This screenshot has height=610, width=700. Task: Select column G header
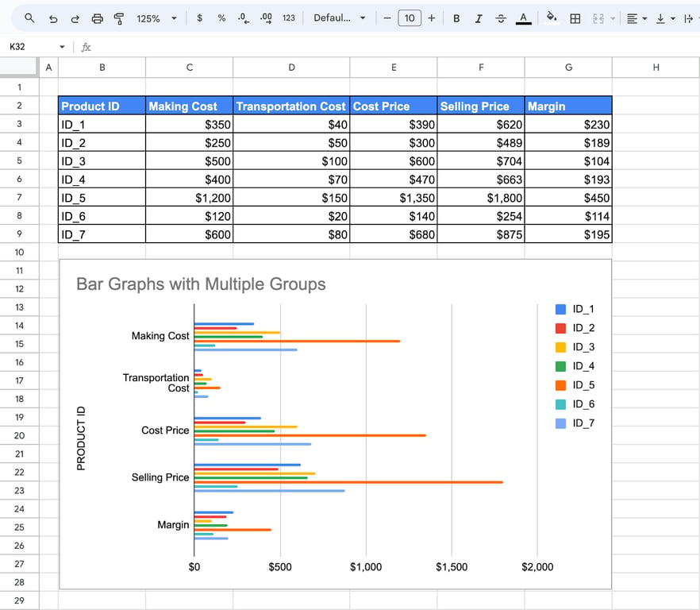(568, 68)
